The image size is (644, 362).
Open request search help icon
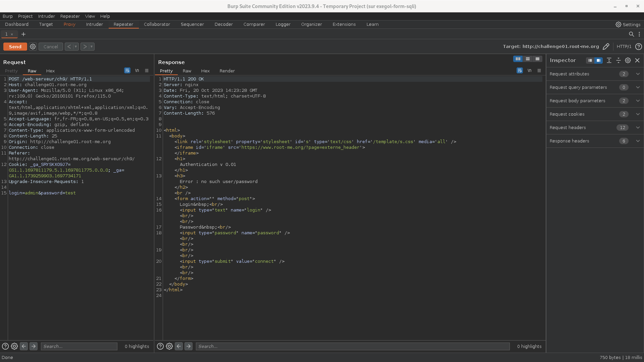[x=5, y=346]
